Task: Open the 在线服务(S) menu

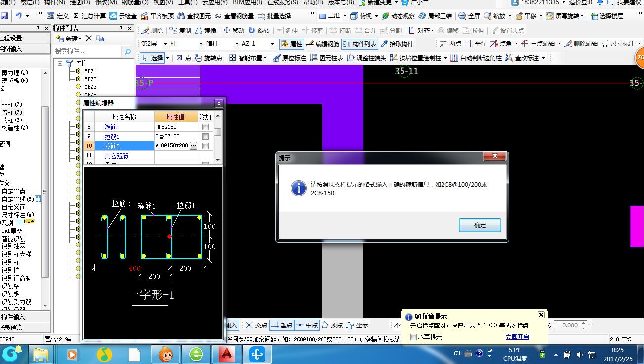Action: pyautogui.click(x=282, y=2)
